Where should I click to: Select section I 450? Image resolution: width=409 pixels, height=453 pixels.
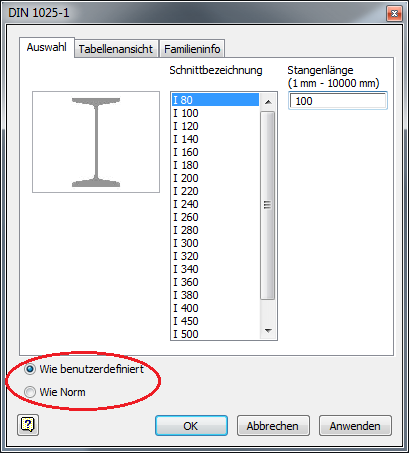(215, 321)
